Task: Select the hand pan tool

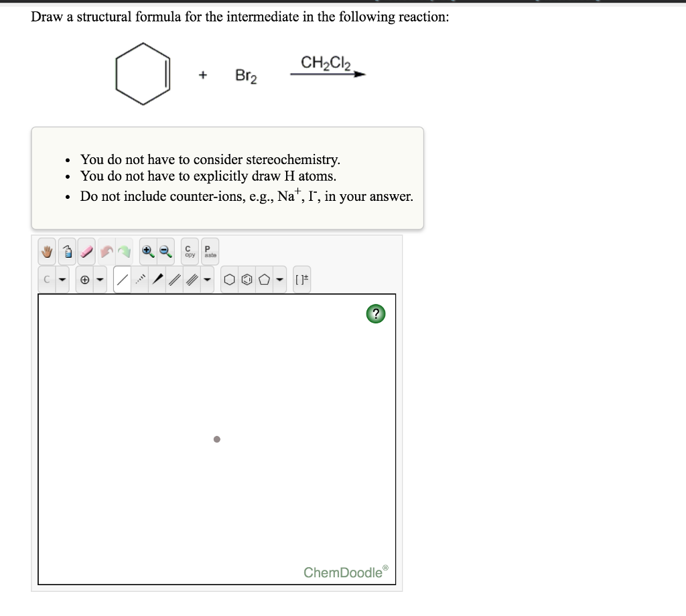Action: 46,251
